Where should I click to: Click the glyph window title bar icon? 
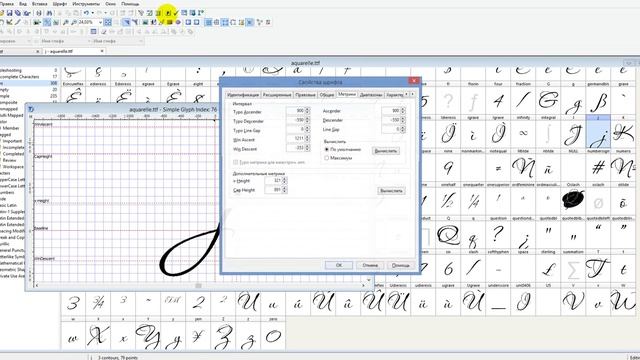click(x=31, y=109)
